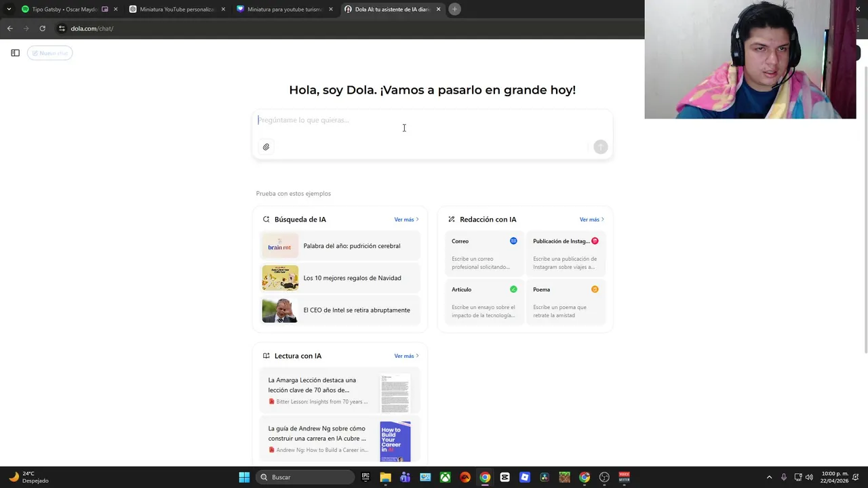Click the browser forward arrow
The width and height of the screenshot is (868, 488).
pos(26,28)
